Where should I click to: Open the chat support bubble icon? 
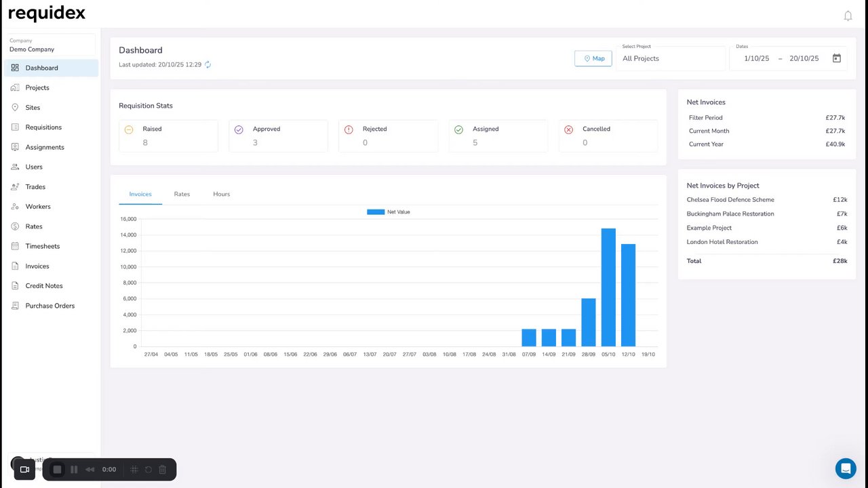click(846, 468)
